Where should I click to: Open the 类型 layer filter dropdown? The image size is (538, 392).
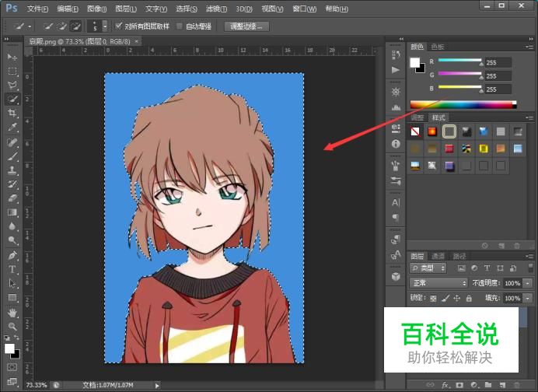pyautogui.click(x=428, y=268)
